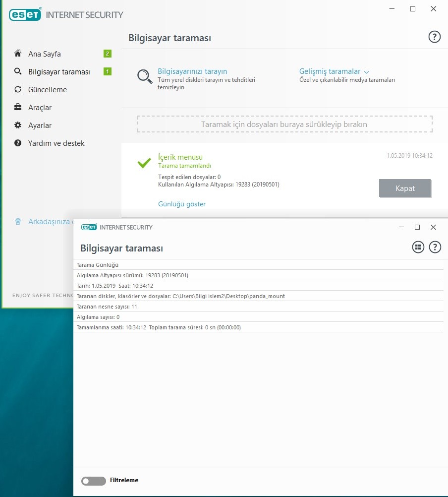Open the Araçlar section
This screenshot has width=448, height=497.
pos(40,108)
